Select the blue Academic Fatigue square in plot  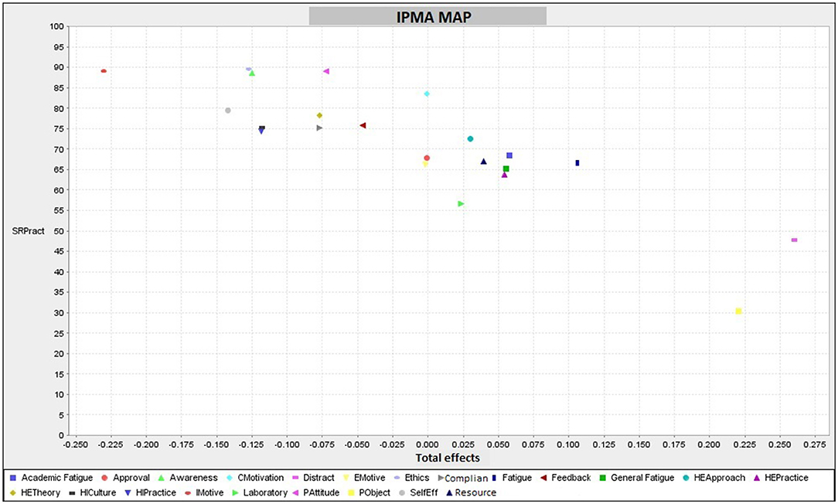(509, 155)
